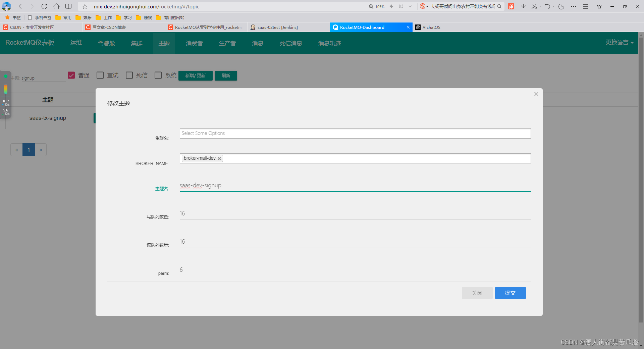The width and height of the screenshot is (644, 349).
Task: Close the 修改主题 dialog with X
Action: coord(536,94)
